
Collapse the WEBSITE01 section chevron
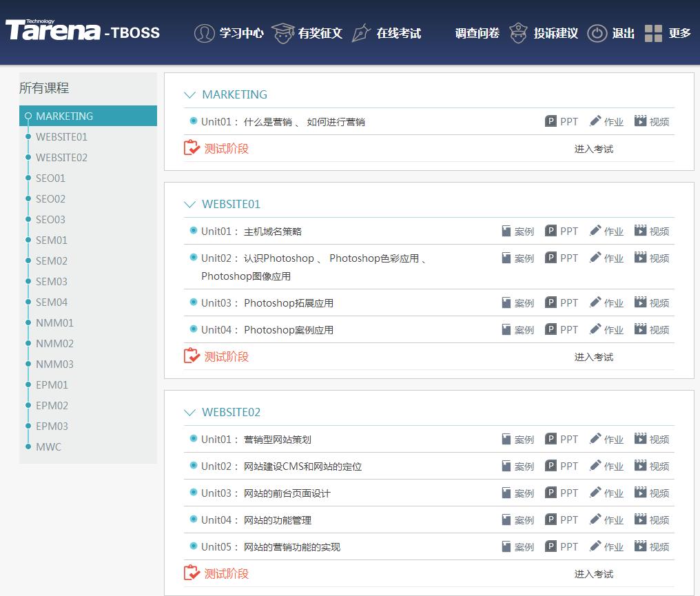(189, 204)
